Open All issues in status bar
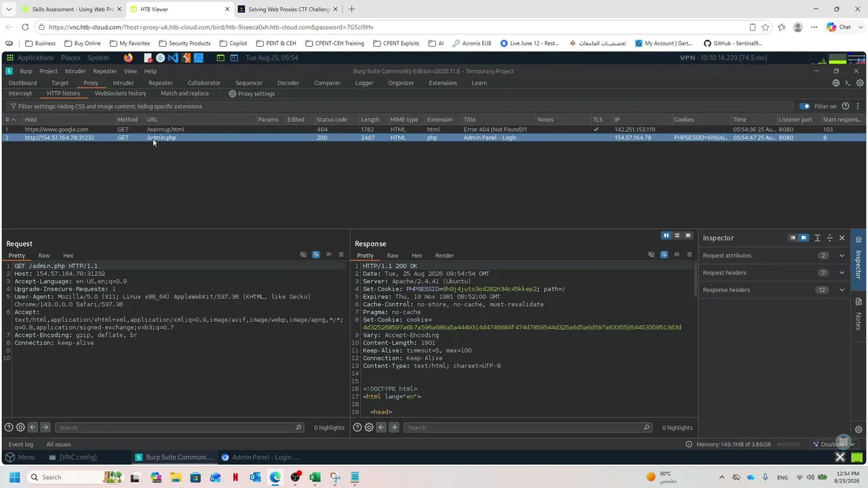 tap(58, 445)
